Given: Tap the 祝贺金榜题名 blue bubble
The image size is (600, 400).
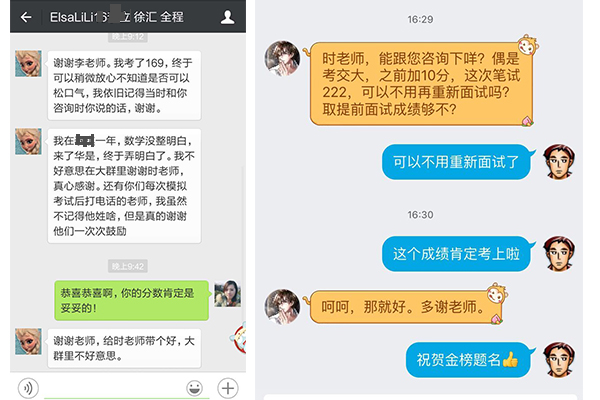Looking at the screenshot, I should pos(468,360).
